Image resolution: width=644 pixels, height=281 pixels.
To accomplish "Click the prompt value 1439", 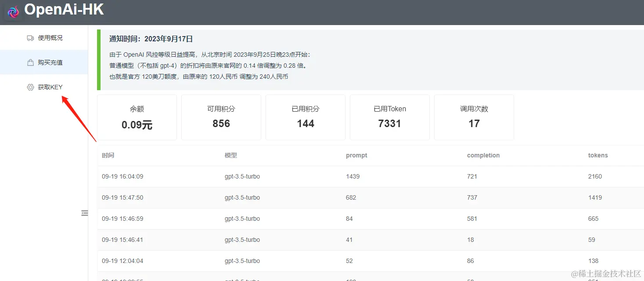I will click(353, 176).
